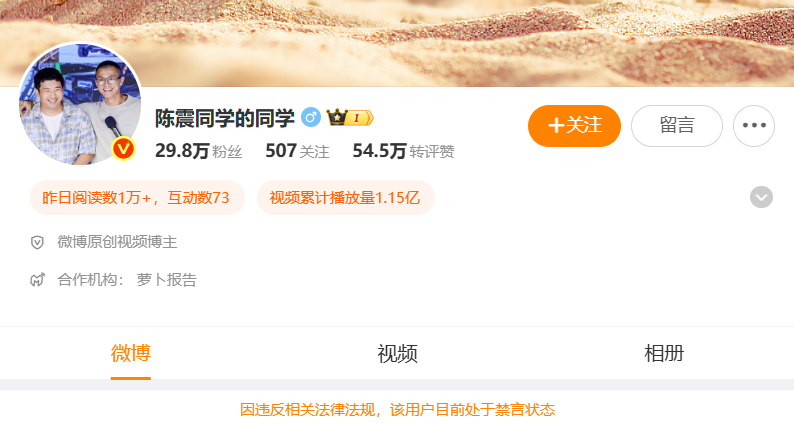The width and height of the screenshot is (794, 426).
Task: Follow the user with +关注 button
Action: pos(574,126)
